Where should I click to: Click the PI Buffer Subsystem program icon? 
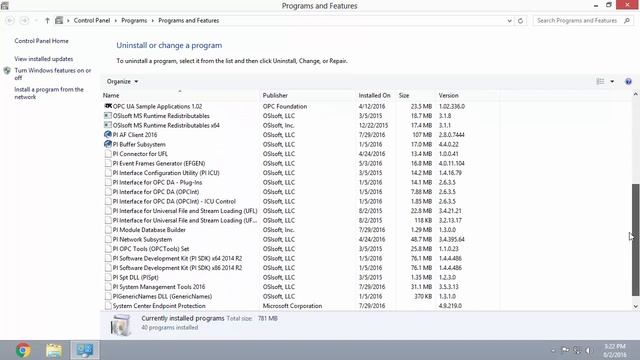click(108, 144)
